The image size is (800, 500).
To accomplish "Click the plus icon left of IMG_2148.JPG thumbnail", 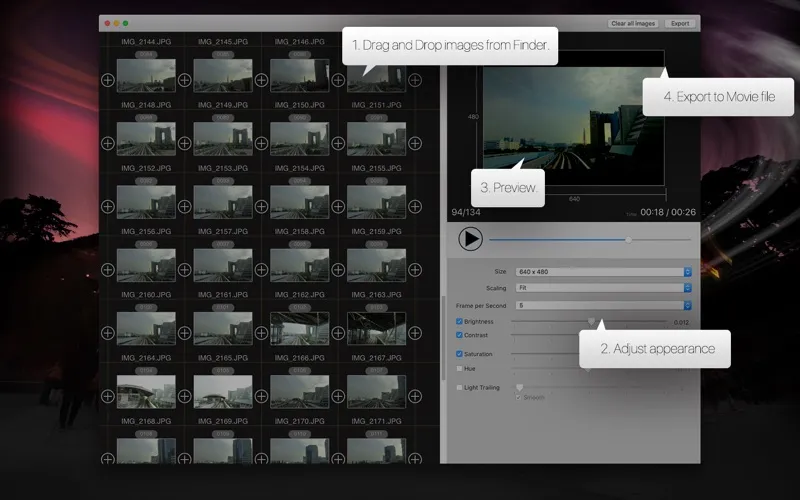I will [108, 143].
